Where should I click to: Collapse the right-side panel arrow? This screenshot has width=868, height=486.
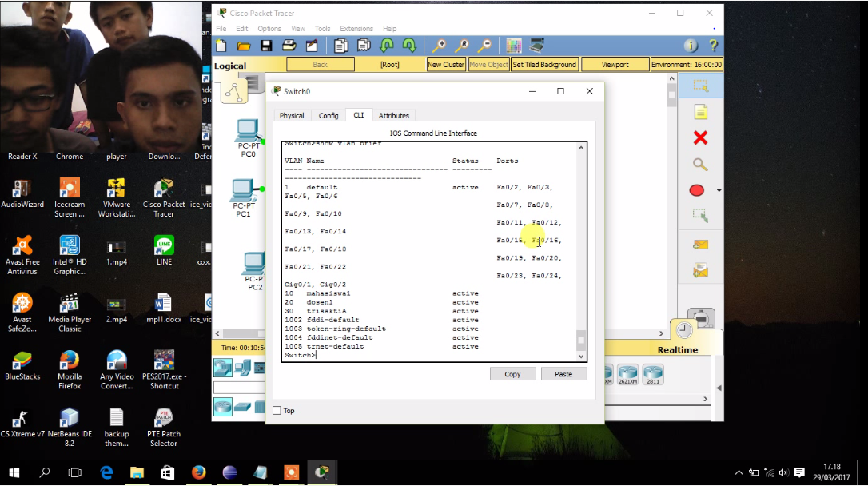click(x=719, y=388)
